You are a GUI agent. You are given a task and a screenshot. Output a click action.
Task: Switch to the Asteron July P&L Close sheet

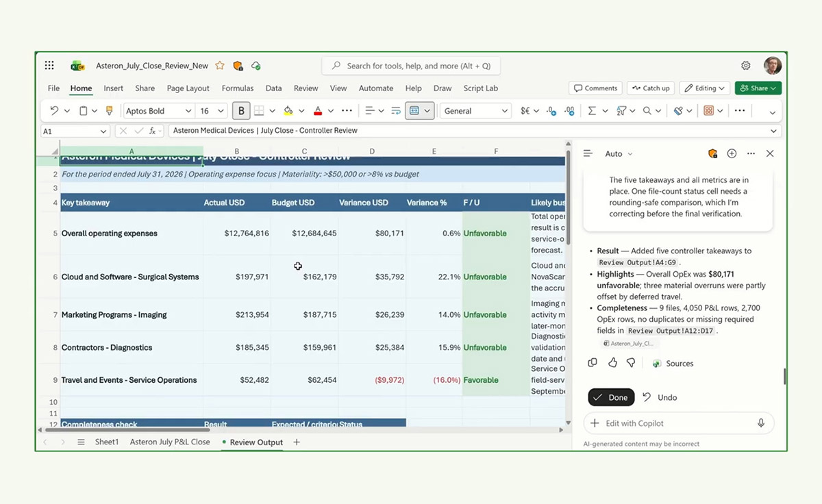170,442
